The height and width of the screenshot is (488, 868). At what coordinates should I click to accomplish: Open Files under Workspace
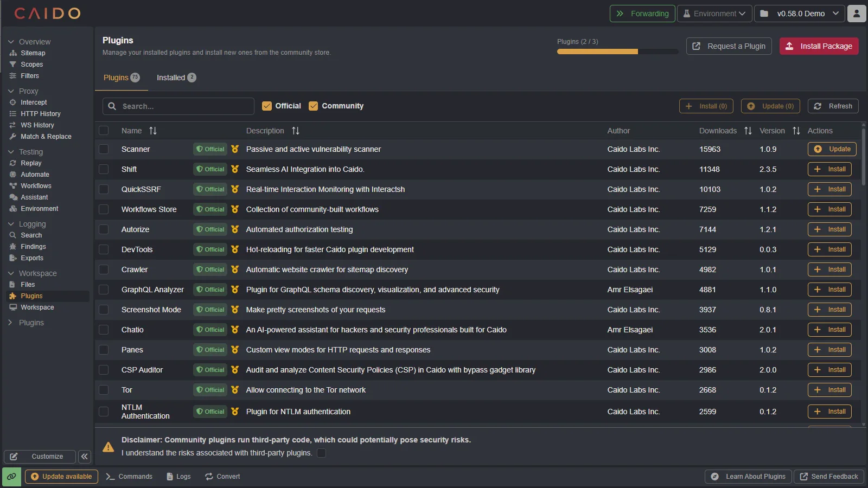(28, 285)
